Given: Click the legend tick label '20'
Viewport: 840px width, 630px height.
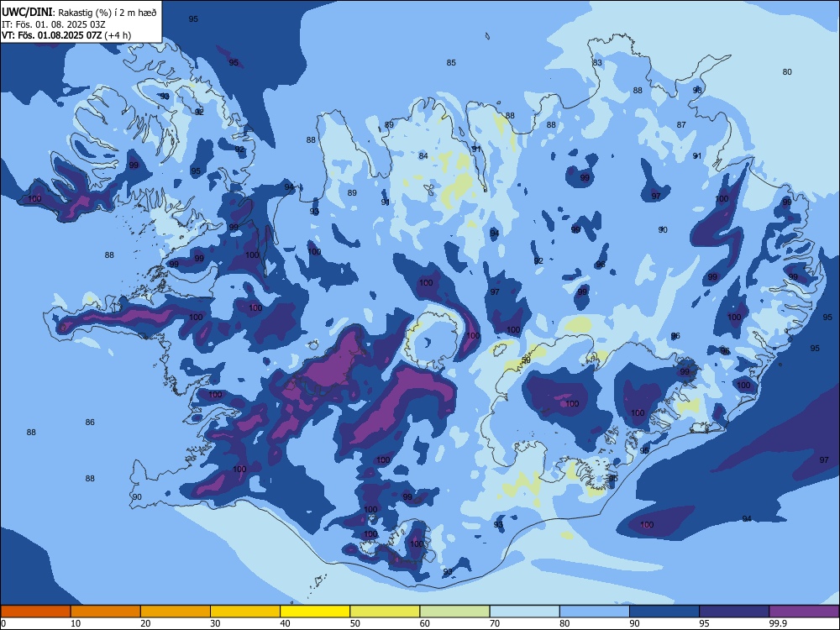Looking at the screenshot, I should click(145, 623).
